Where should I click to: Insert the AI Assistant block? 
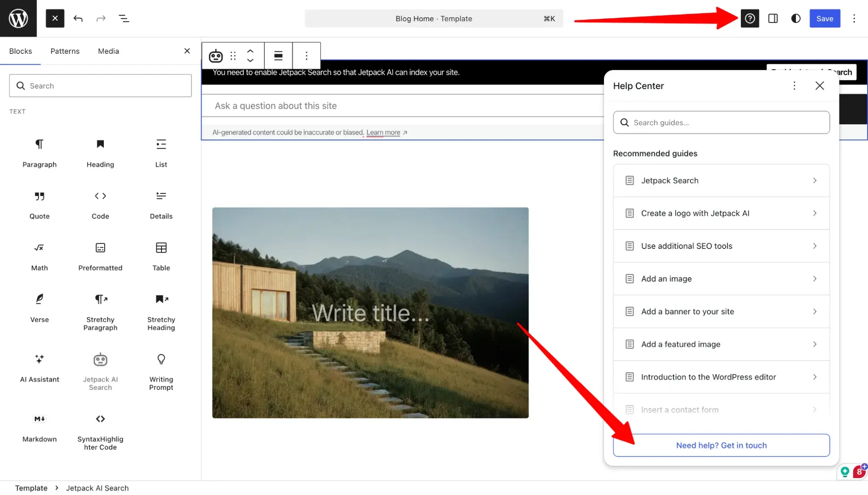39,368
